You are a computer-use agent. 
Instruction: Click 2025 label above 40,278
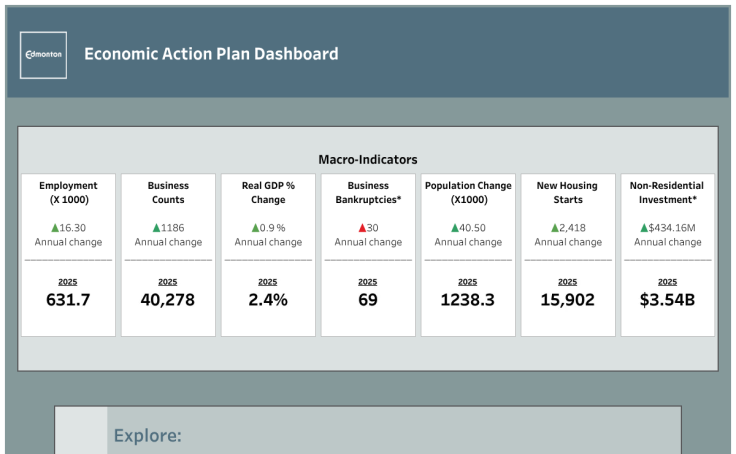point(168,282)
